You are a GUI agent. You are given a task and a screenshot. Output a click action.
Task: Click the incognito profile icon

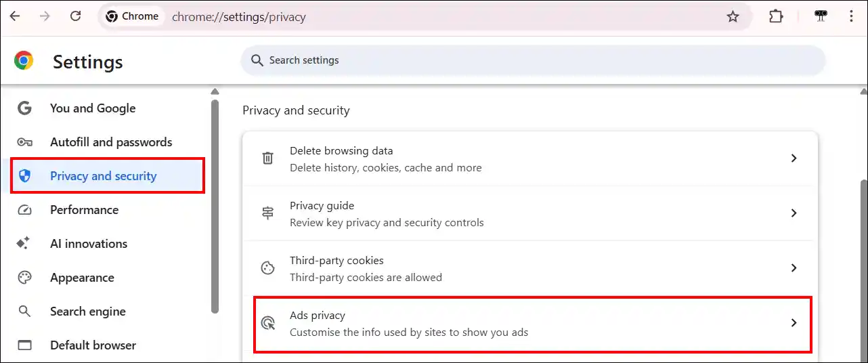pyautogui.click(x=821, y=17)
